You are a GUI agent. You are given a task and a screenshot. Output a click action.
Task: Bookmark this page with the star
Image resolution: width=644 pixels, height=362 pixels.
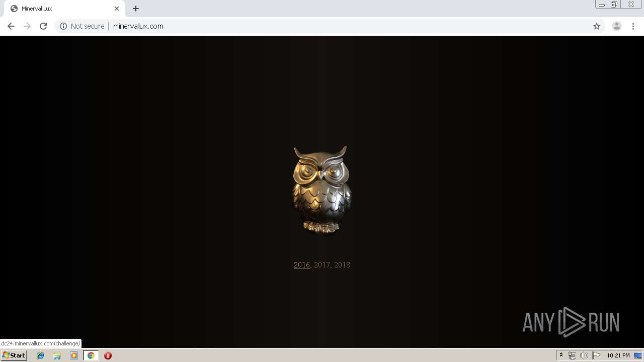(597, 26)
